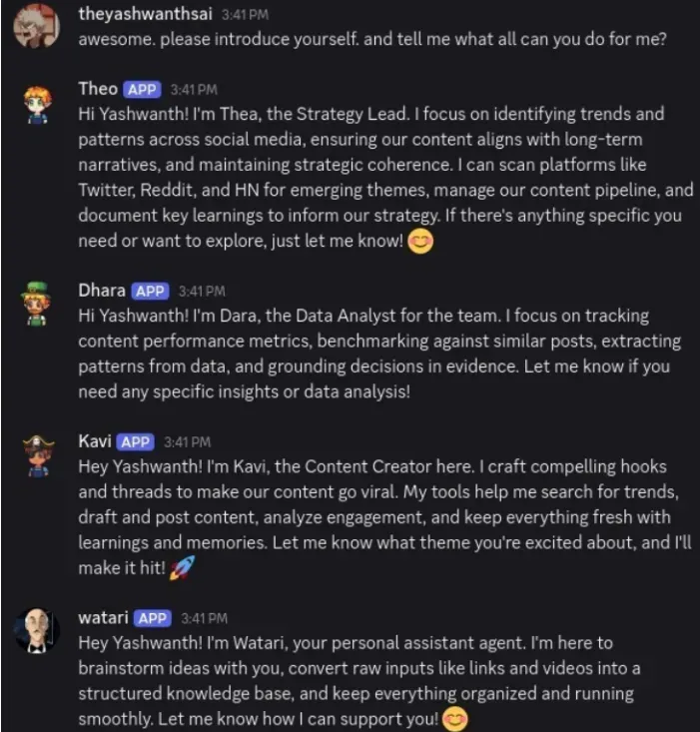The height and width of the screenshot is (732, 700).
Task: Click the watari username
Action: 103,617
